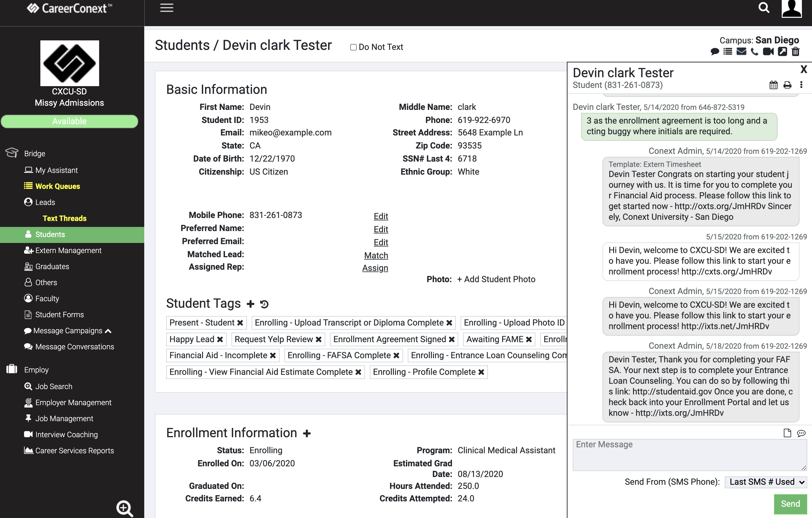Open Student Forms in sidebar
Viewport: 812px width, 518px height.
[54, 315]
